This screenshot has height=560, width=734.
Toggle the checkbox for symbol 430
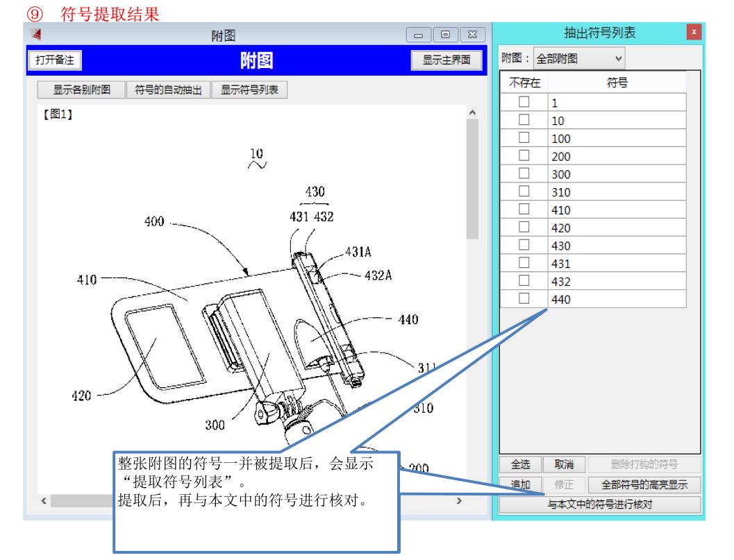[524, 245]
